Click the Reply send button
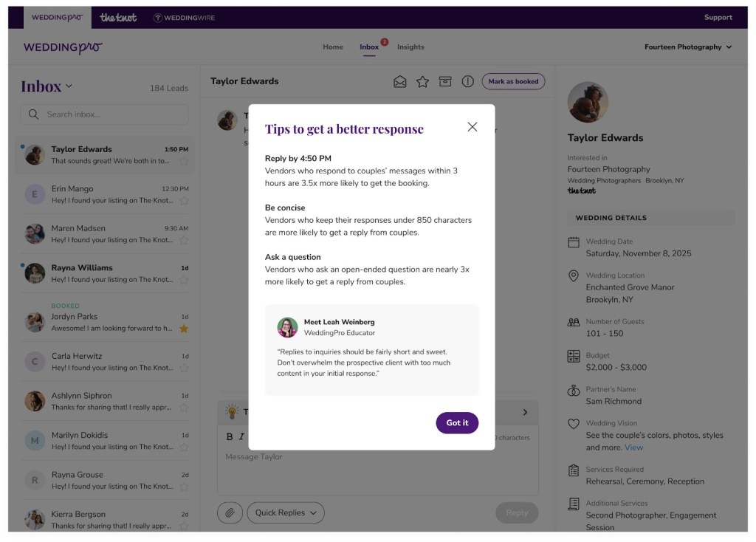756x542 pixels. click(x=517, y=512)
